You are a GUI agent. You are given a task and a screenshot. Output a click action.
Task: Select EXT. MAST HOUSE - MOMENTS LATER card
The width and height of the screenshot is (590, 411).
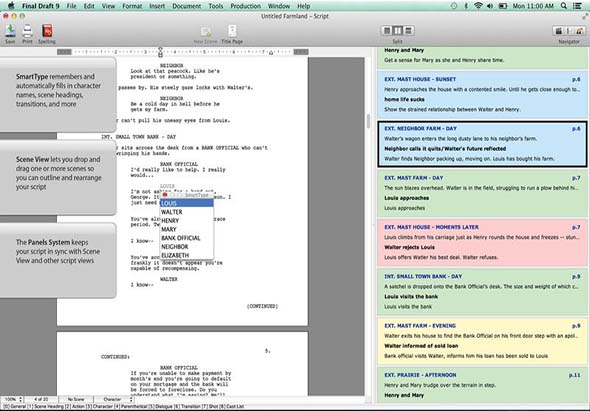pos(482,242)
